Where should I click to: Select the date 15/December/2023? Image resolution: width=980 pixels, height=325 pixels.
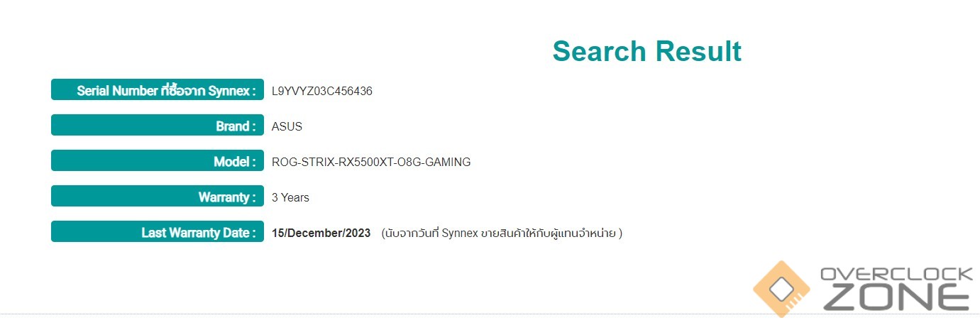tap(321, 233)
